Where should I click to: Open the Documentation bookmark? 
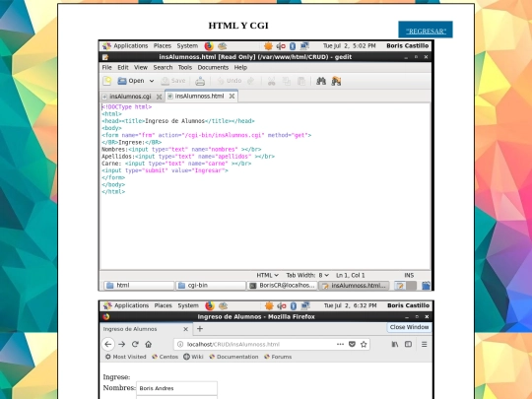[233, 357]
